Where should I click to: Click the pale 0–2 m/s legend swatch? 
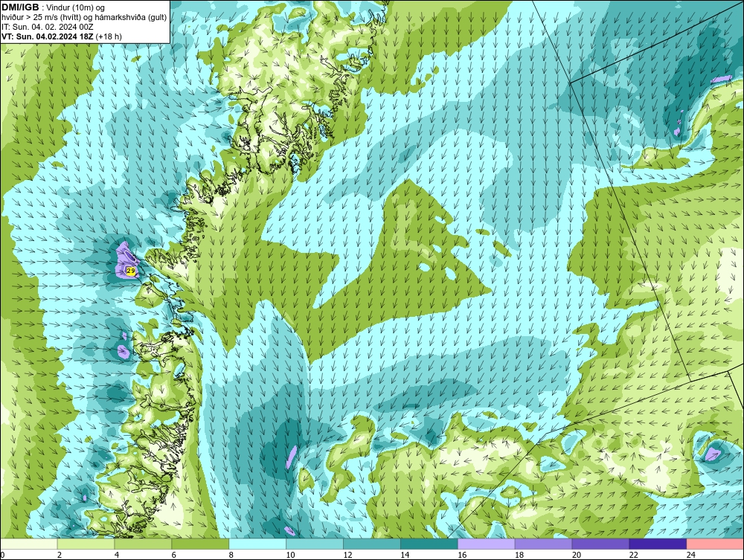(29, 544)
